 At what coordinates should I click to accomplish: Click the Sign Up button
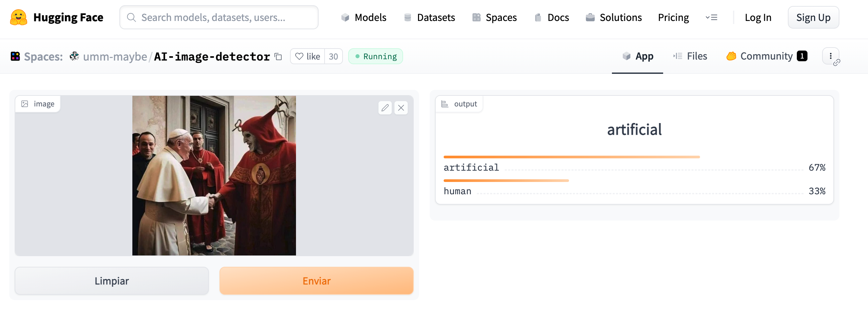(x=813, y=18)
